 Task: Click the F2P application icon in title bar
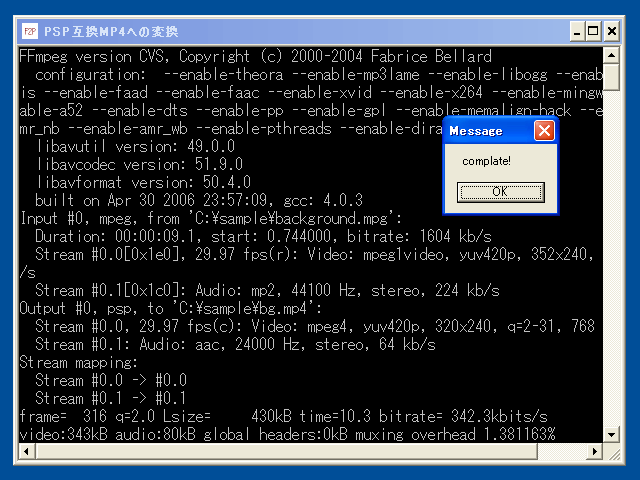30,31
